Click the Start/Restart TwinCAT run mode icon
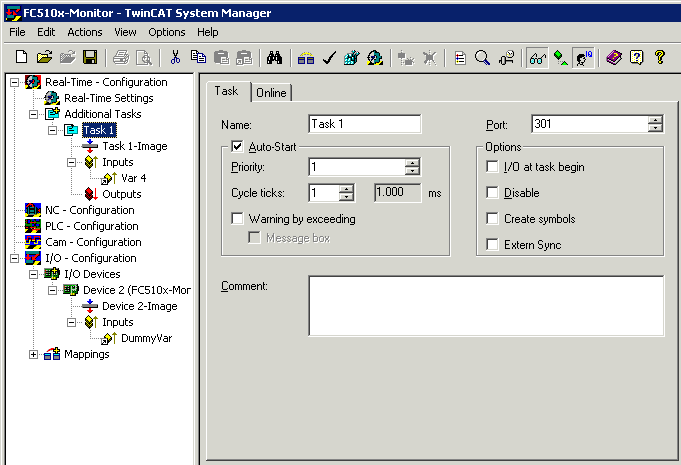The image size is (681, 465). (375, 57)
